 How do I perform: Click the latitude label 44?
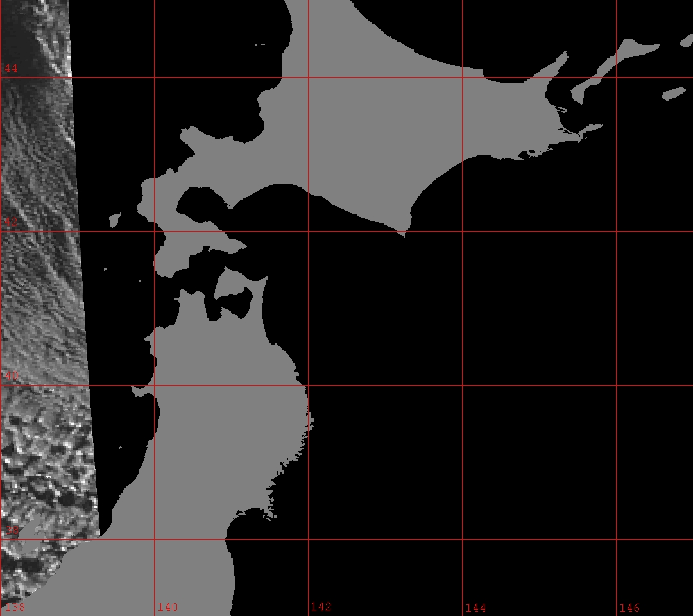(x=12, y=68)
